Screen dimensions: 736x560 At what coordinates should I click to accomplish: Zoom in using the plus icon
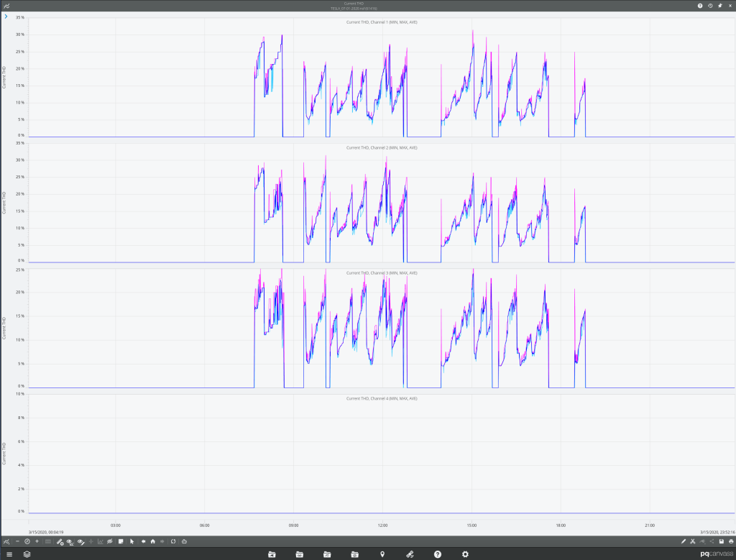point(35,541)
